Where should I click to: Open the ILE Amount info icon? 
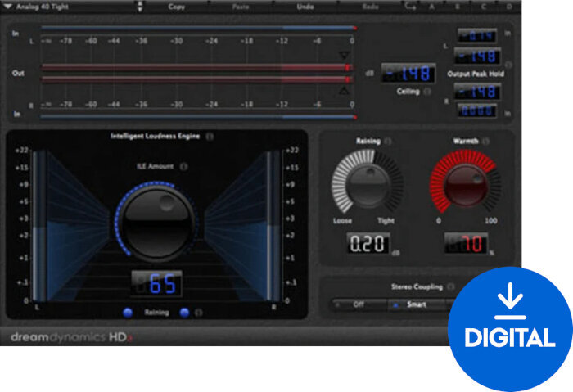coord(184,167)
